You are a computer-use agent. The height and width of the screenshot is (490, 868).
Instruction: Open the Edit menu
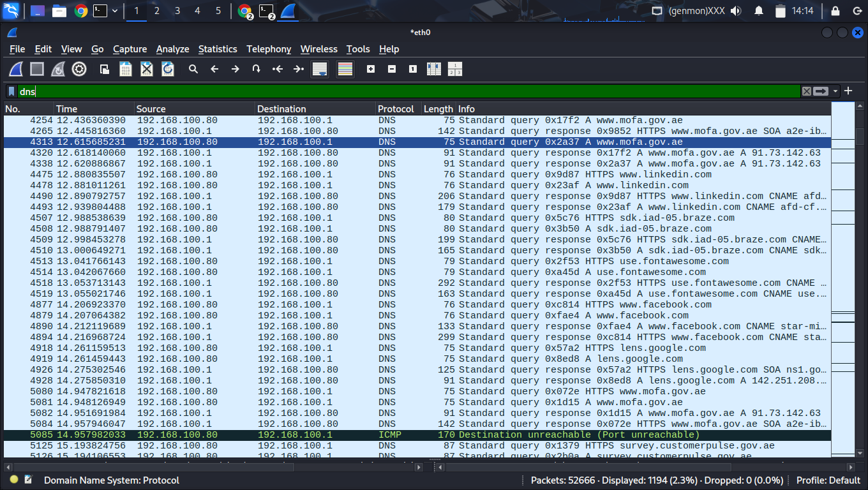pyautogui.click(x=43, y=49)
